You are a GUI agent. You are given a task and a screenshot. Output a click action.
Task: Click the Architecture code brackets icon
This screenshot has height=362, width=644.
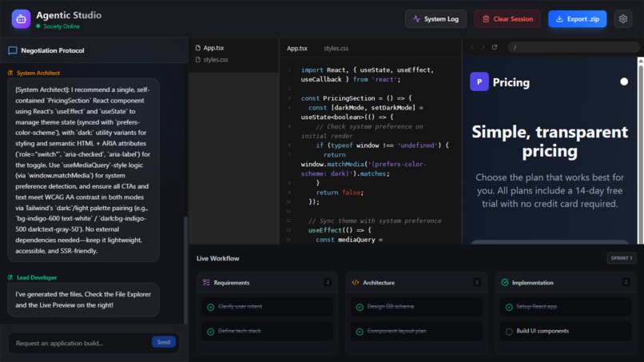[x=356, y=282]
